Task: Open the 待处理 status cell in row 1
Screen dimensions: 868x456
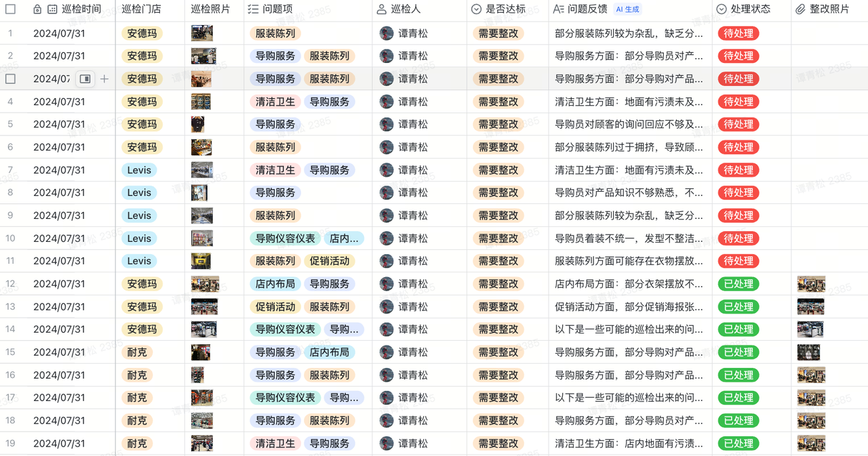Action: [x=738, y=33]
